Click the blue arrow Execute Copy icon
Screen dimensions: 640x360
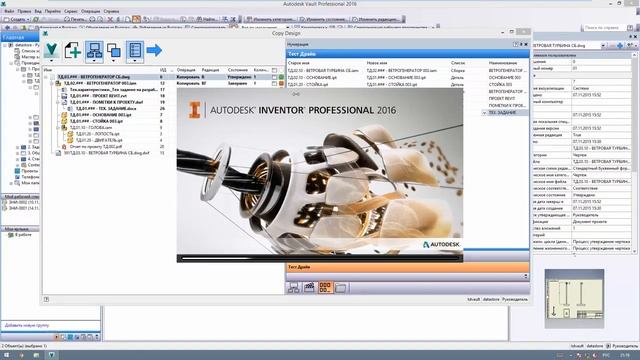click(154, 50)
